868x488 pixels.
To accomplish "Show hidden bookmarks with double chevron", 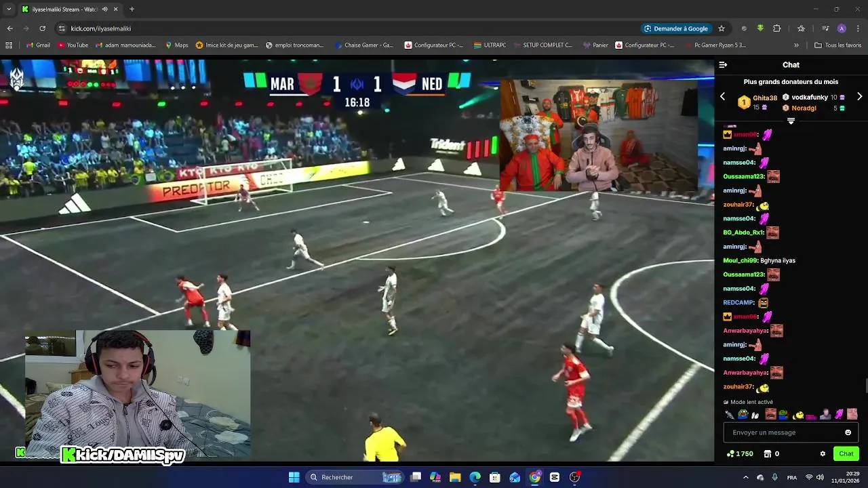I will point(796,45).
